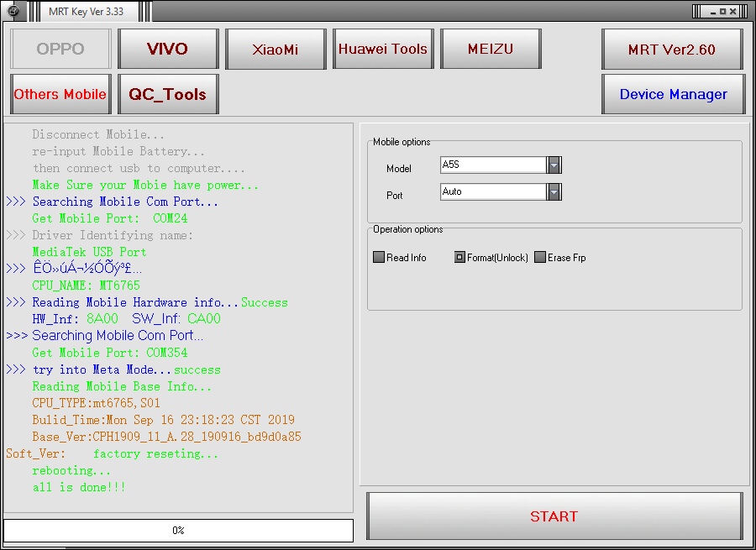Click 'Reading Mobile Hardware info...Success' line
The height and width of the screenshot is (550, 756).
click(147, 302)
